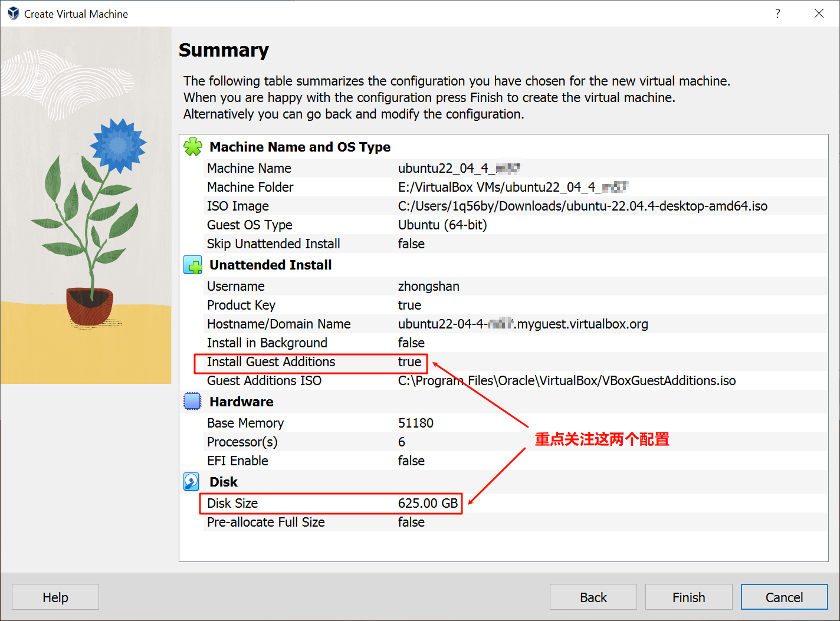Click the VirtualBox icon in title bar
The image size is (840, 621).
click(x=13, y=13)
